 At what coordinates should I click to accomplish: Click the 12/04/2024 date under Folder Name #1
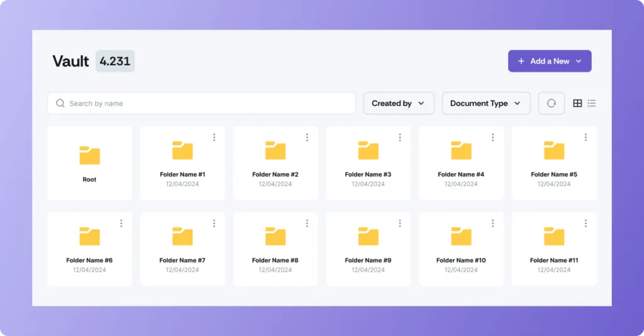[x=182, y=184]
